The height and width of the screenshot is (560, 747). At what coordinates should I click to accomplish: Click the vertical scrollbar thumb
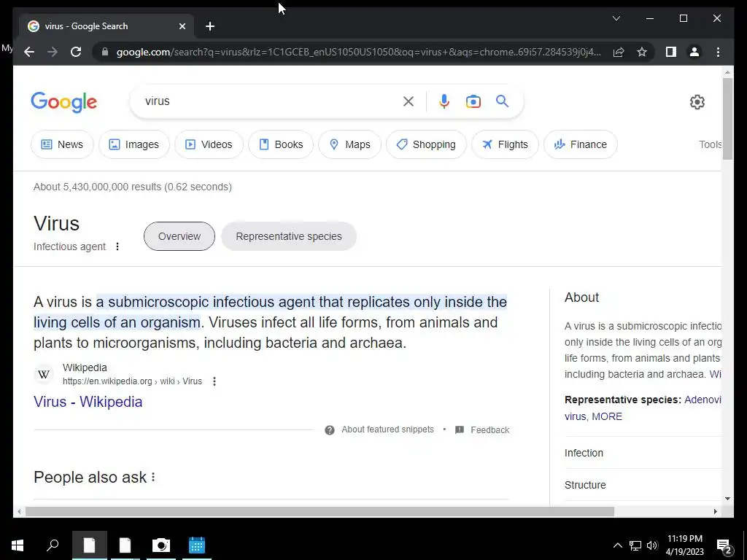727,119
